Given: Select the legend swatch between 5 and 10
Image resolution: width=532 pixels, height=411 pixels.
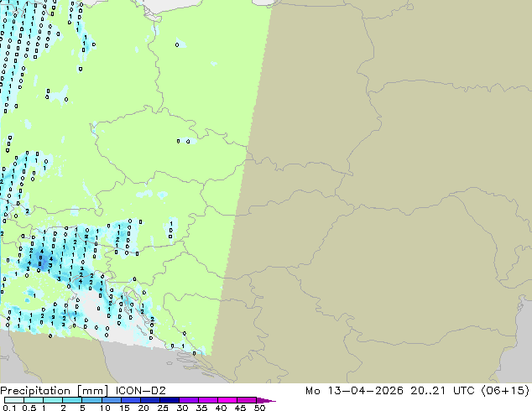Looking at the screenshot, I should 91,400.
